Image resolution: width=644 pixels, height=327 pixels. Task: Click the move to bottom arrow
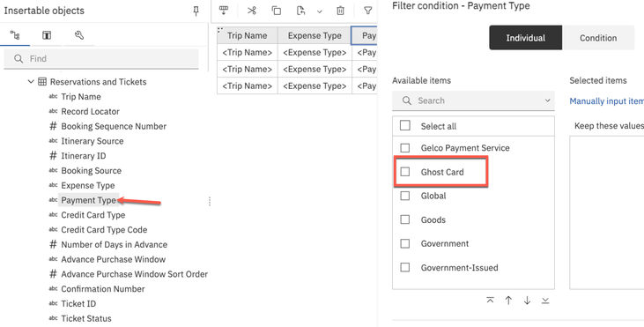(545, 301)
